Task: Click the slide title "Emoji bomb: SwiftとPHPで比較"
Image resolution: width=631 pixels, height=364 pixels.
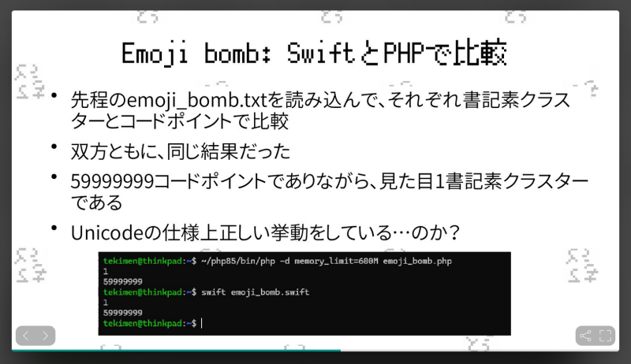Action: point(314,54)
